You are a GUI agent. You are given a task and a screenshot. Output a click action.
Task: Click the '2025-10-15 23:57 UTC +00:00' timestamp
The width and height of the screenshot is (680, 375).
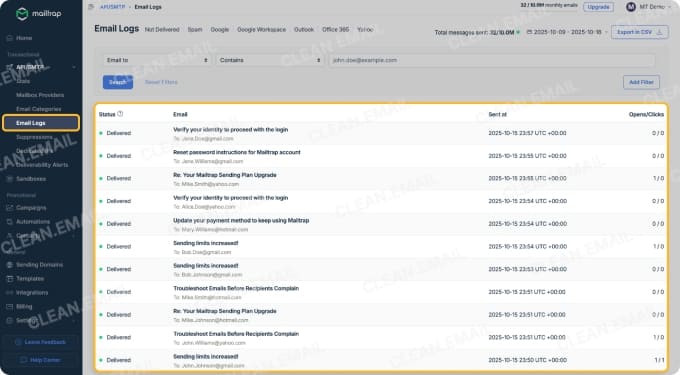pyautogui.click(x=527, y=133)
